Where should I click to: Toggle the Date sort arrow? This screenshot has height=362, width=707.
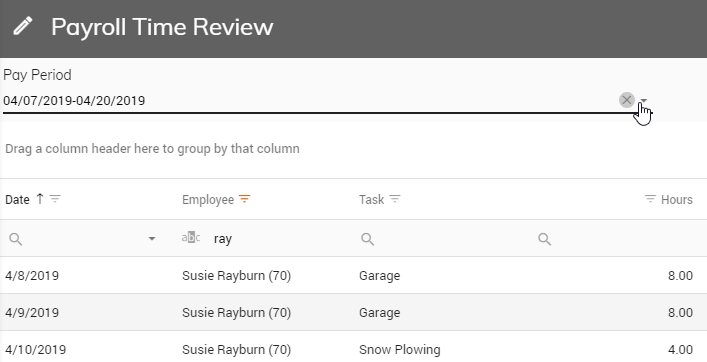click(40, 199)
